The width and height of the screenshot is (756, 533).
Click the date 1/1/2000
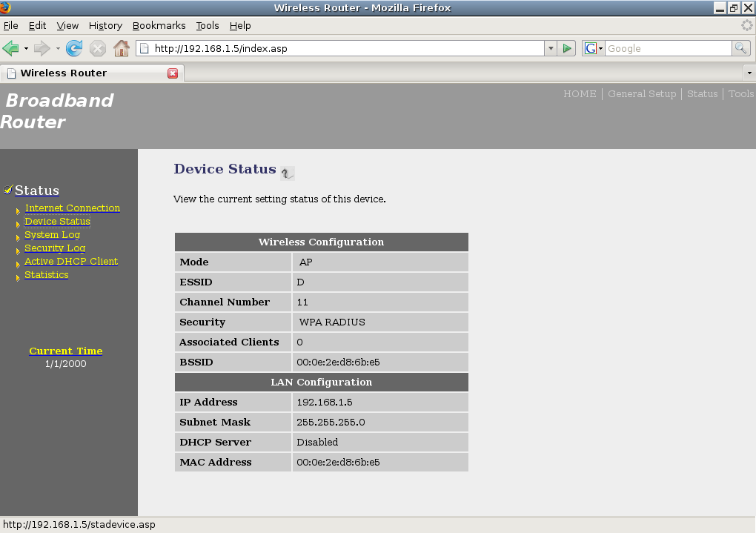click(65, 364)
